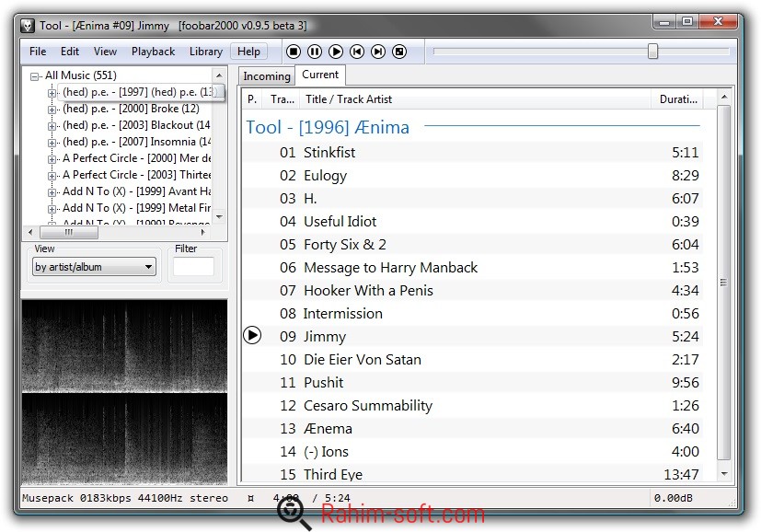Click the 0.00dB volume status field

(674, 498)
